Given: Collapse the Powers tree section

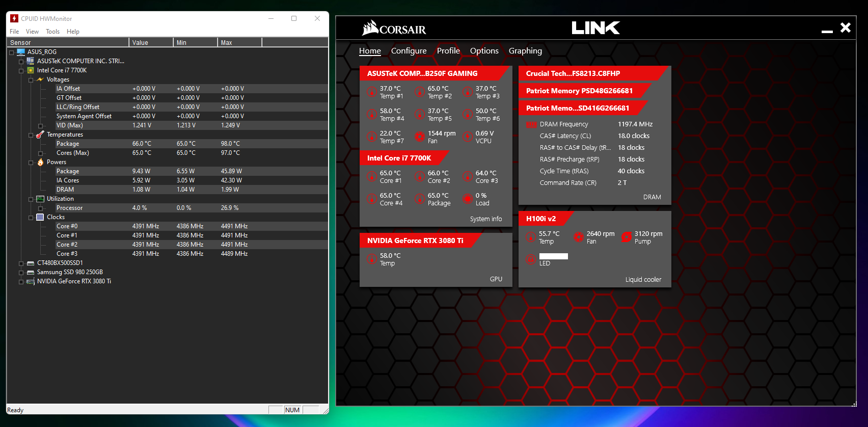Looking at the screenshot, I should pyautogui.click(x=31, y=163).
